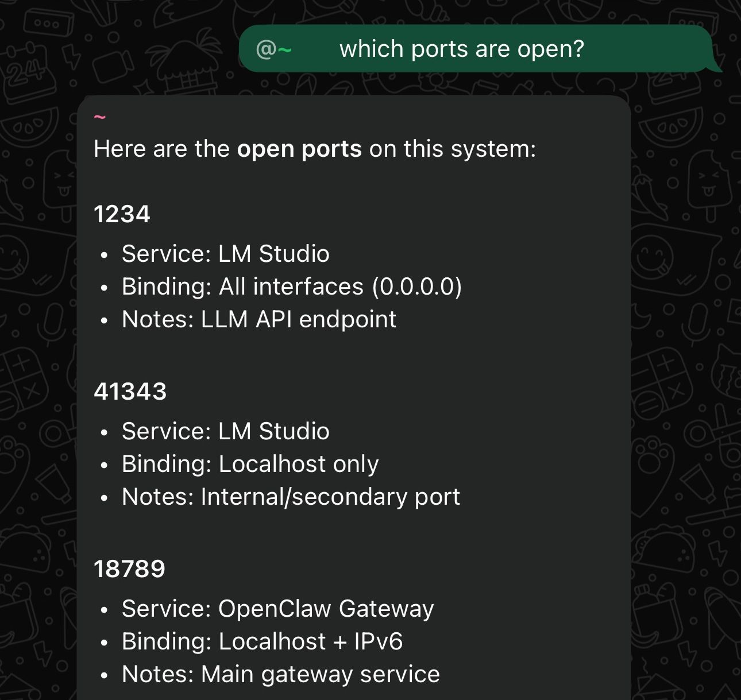741x700 pixels.
Task: Click the "Notes: Main gateway service" bullet
Action: [x=280, y=674]
